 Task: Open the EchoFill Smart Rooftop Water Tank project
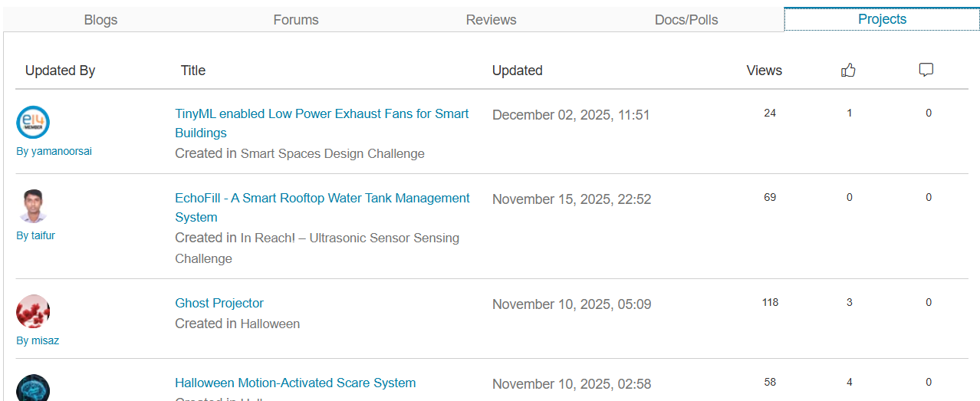click(322, 199)
